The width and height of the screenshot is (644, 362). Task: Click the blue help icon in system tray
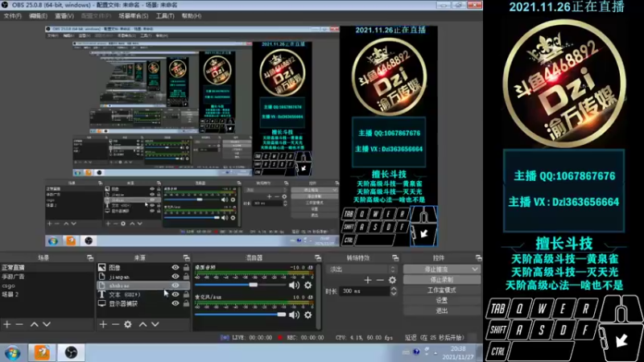click(x=416, y=352)
